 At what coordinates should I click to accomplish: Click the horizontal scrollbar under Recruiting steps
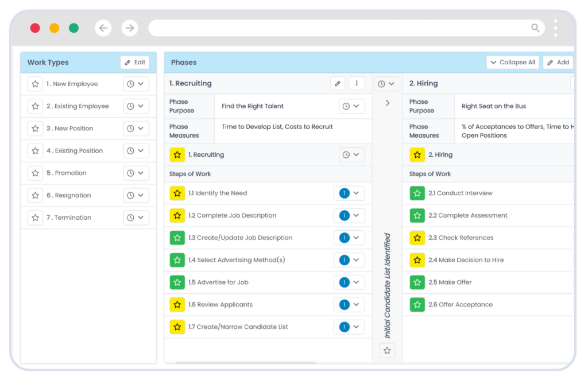[245, 363]
